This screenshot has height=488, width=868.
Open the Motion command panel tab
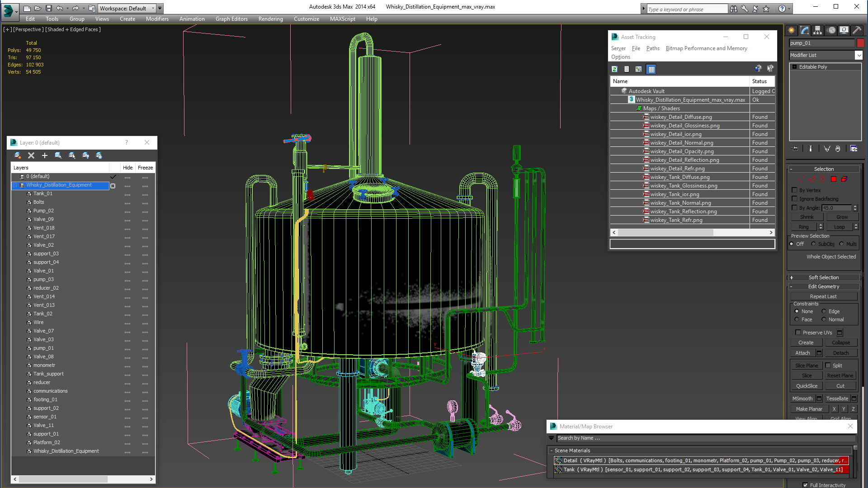click(x=831, y=30)
